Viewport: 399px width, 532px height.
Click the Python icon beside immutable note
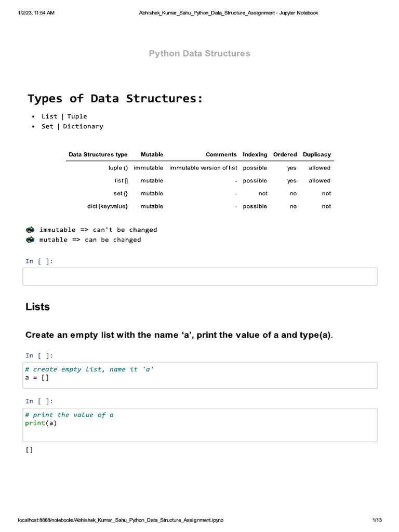point(31,230)
